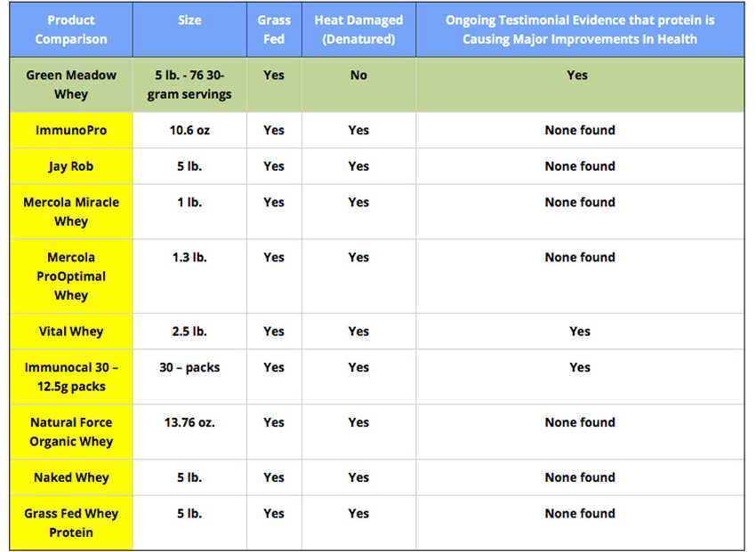Click the Product Comparison column header
756x552 pixels.
[x=71, y=29]
